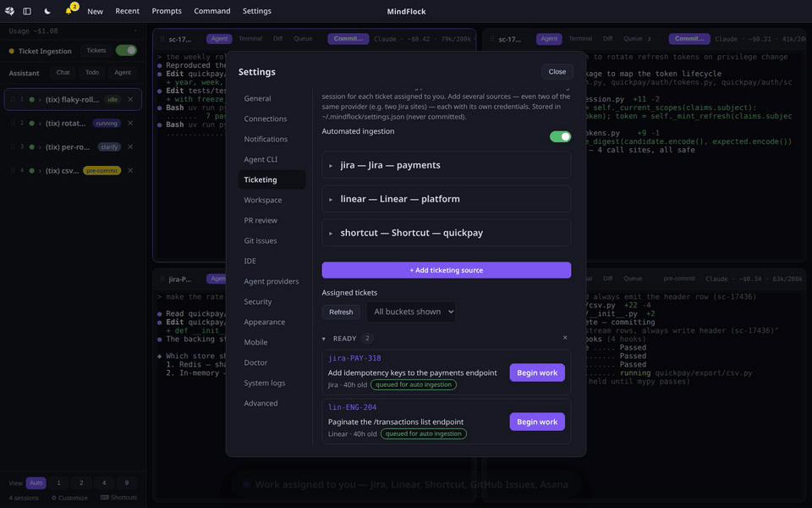The image size is (812, 508).
Task: Grab drag handle of session 2 rotat
Action: [x=13, y=124]
